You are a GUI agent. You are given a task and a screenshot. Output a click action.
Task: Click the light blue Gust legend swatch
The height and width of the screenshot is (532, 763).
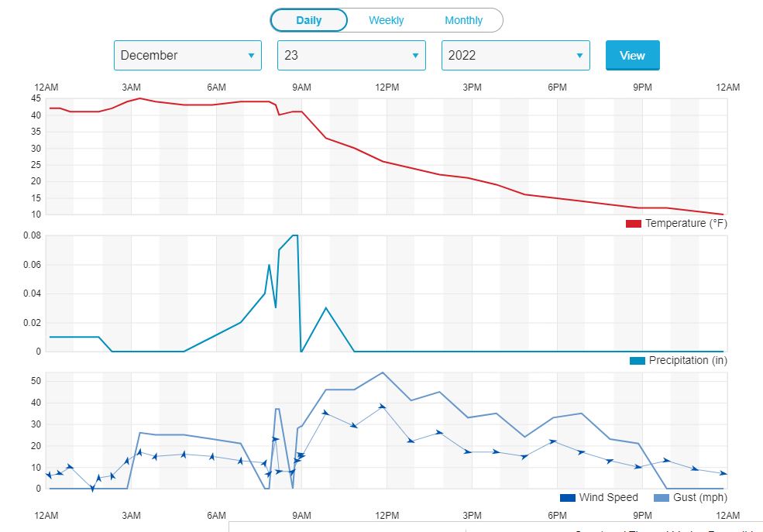point(662,498)
